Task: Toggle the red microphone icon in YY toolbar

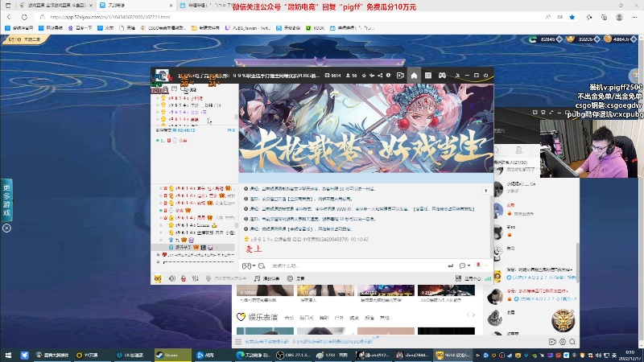Action: 184,278
